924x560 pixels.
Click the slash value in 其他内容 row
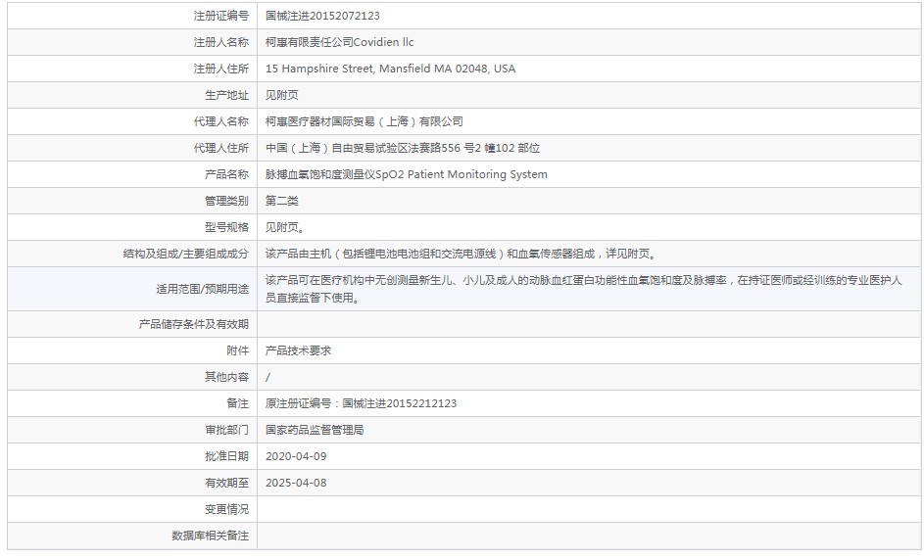267,378
